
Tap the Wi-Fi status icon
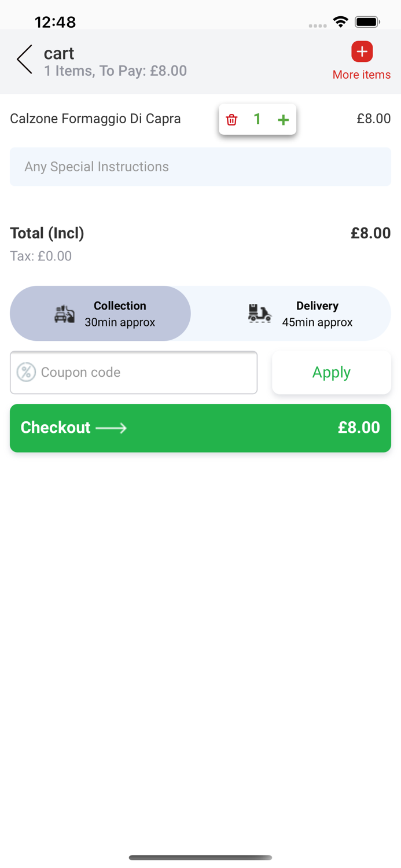[x=341, y=22]
